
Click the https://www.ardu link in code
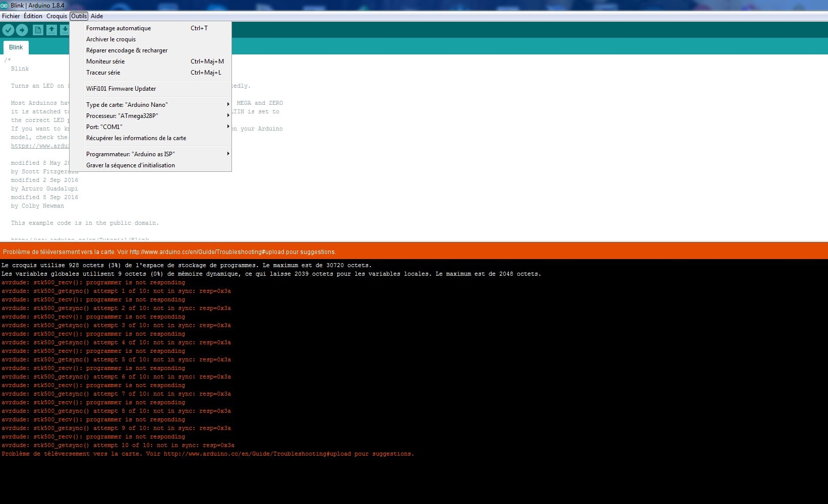point(40,146)
